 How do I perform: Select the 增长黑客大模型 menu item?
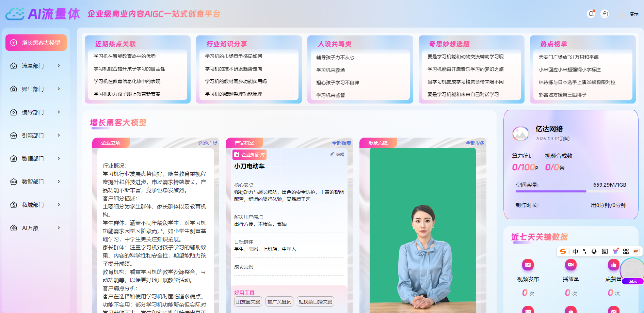[x=36, y=43]
